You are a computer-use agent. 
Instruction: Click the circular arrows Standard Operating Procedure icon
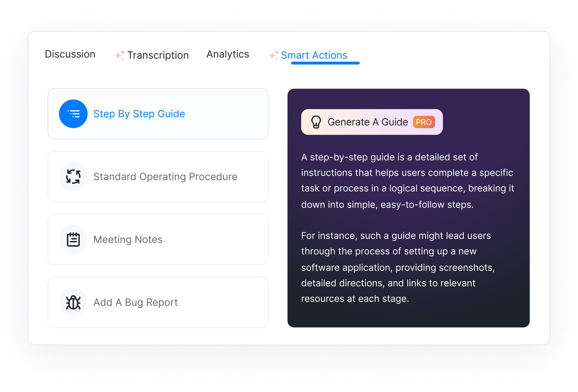coord(73,177)
